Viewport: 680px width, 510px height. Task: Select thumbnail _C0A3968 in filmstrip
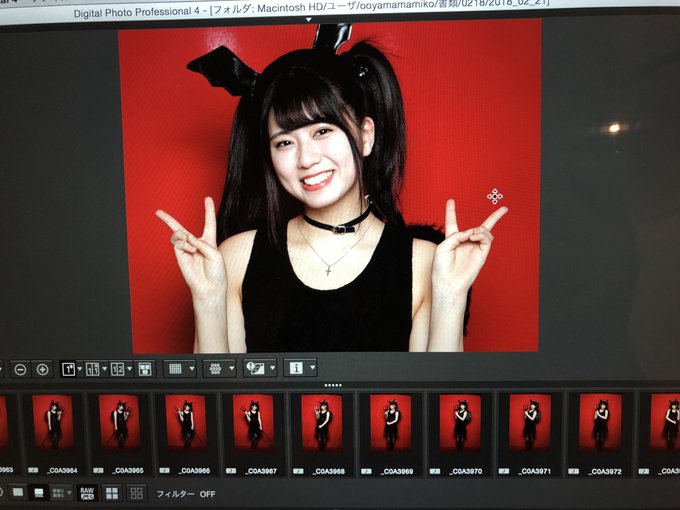pos(321,422)
